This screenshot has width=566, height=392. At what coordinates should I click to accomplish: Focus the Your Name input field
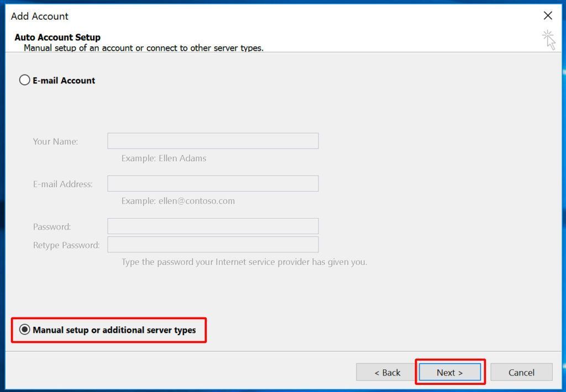click(x=213, y=141)
